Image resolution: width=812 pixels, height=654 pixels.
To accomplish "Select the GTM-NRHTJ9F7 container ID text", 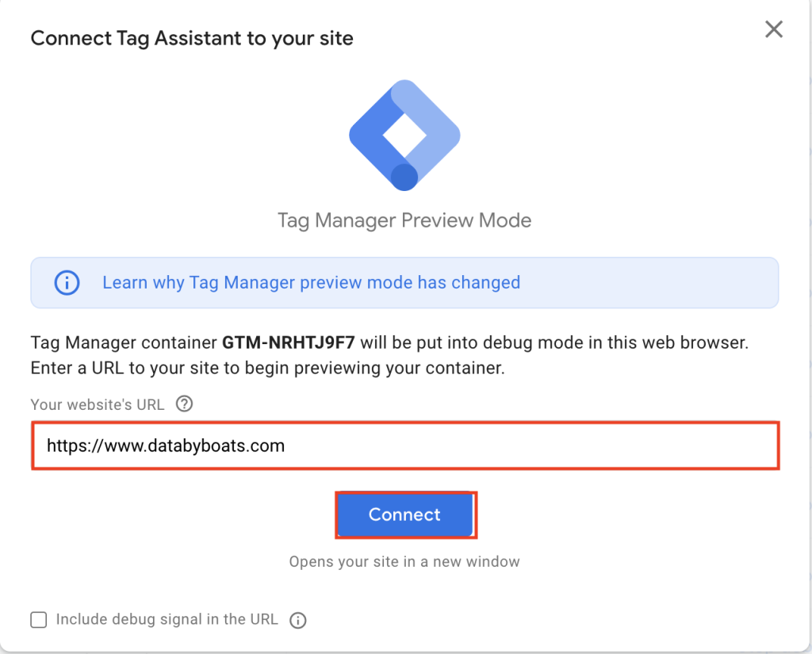I will (289, 342).
